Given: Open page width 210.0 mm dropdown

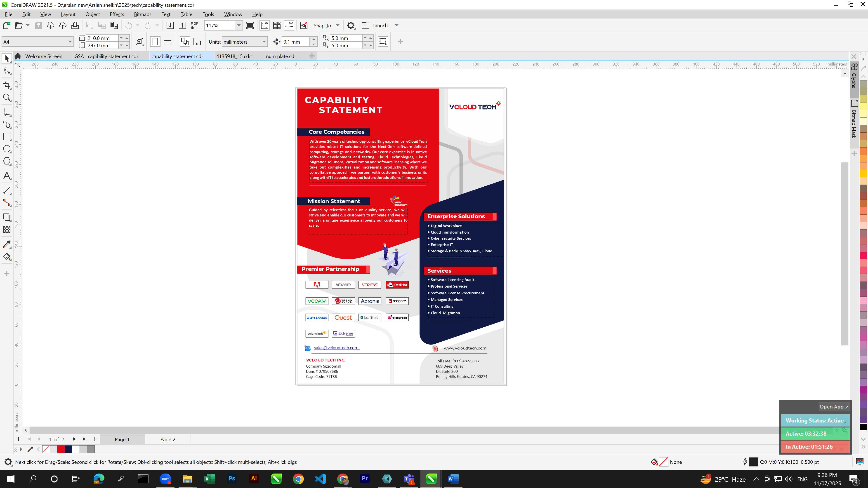Looking at the screenshot, I should pyautogui.click(x=121, y=38).
